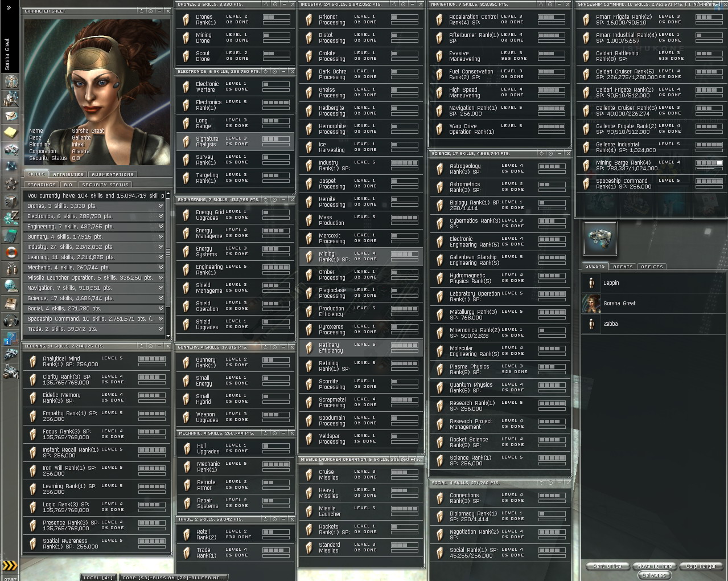Click the Analytical Mind skill book icon

point(33,361)
